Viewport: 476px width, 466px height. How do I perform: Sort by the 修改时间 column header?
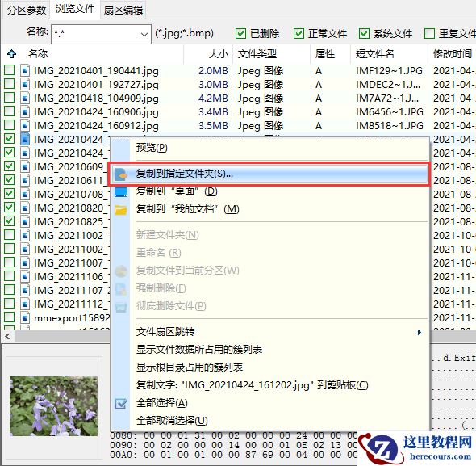[x=453, y=54]
